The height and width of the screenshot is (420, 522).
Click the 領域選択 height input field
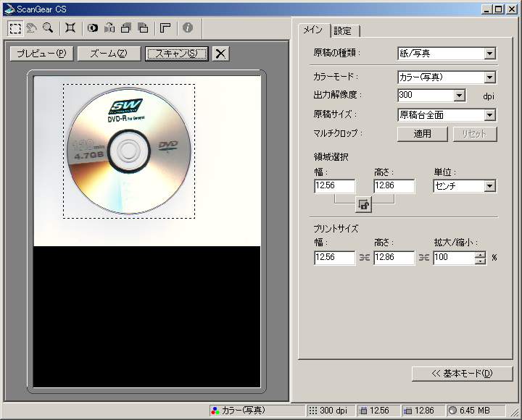coord(394,186)
